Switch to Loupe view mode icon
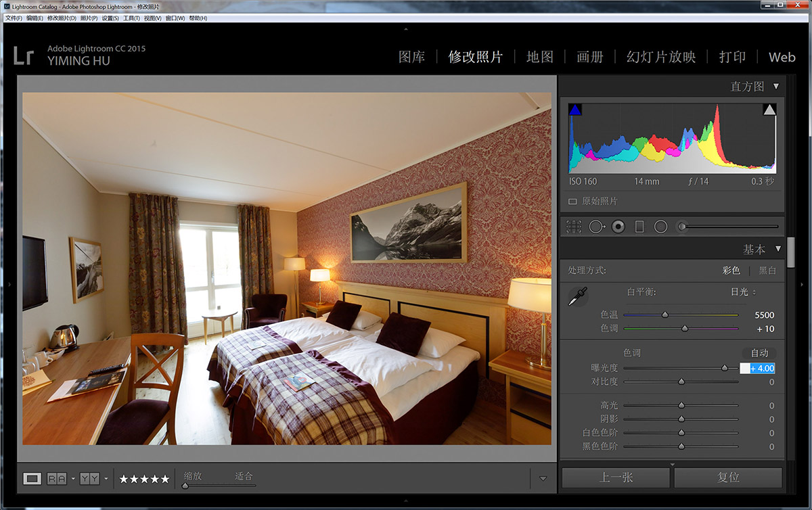 (32, 479)
